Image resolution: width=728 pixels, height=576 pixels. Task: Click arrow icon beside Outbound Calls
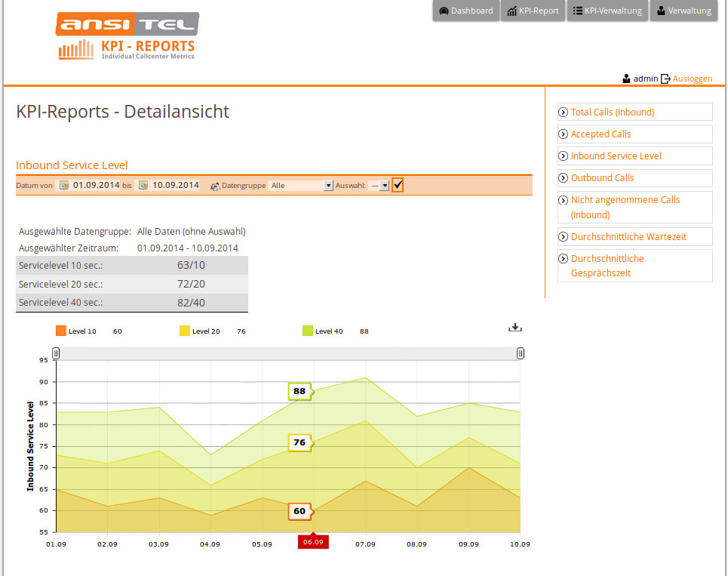click(564, 178)
